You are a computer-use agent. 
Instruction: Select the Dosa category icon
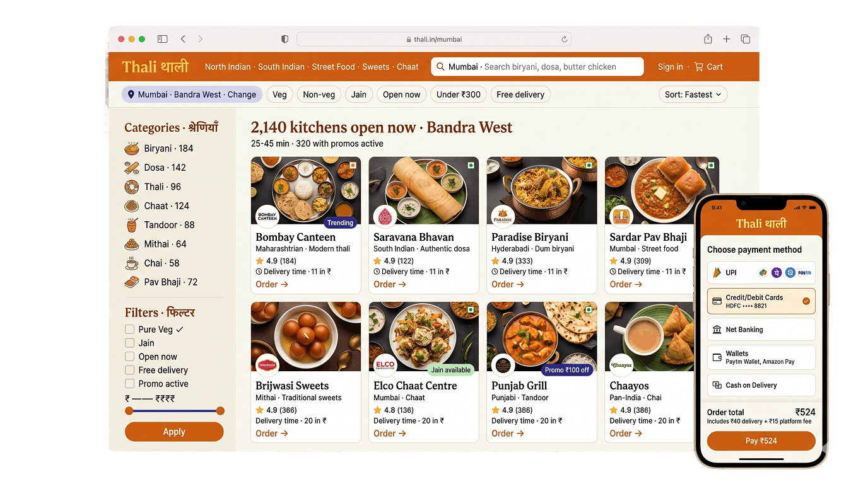[132, 168]
